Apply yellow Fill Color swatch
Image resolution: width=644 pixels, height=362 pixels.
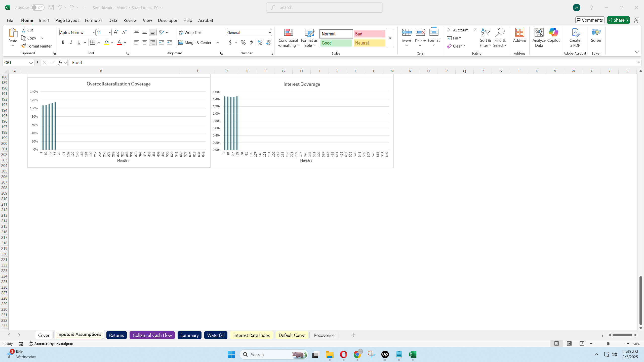[106, 42]
